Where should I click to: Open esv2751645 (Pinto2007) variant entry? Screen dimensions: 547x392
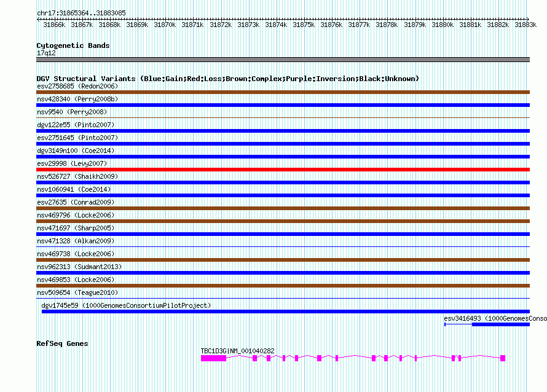click(77, 138)
